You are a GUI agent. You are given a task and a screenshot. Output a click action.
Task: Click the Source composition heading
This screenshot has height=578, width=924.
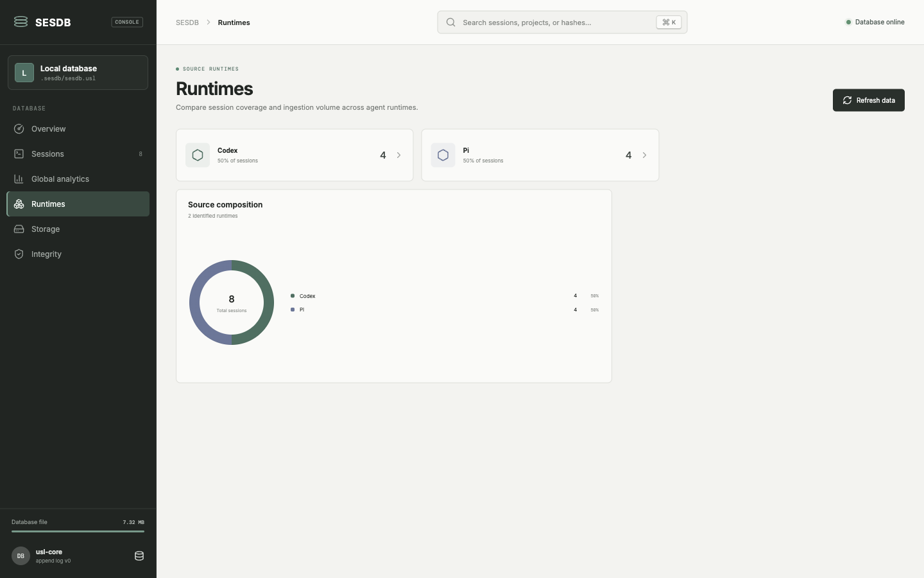(x=225, y=205)
